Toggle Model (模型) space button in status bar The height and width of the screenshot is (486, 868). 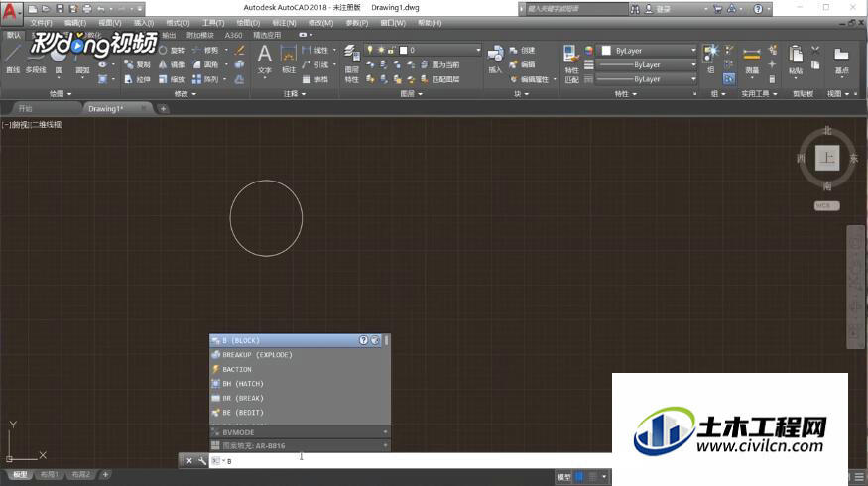[x=564, y=477]
